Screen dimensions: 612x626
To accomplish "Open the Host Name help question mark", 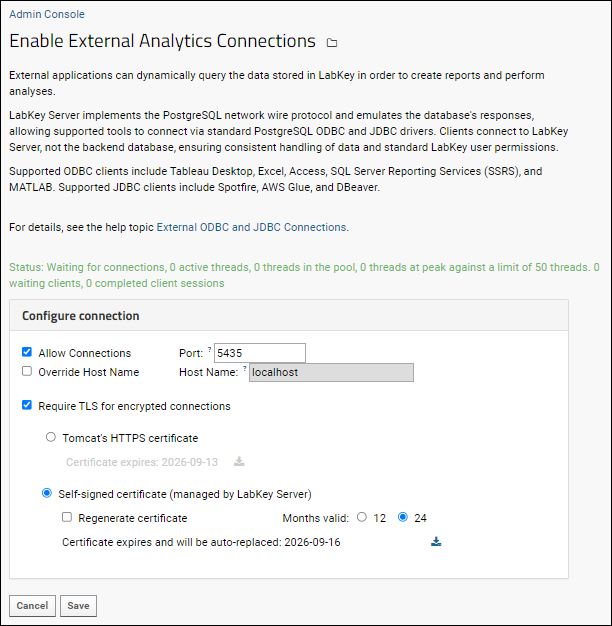I will coord(245,368).
